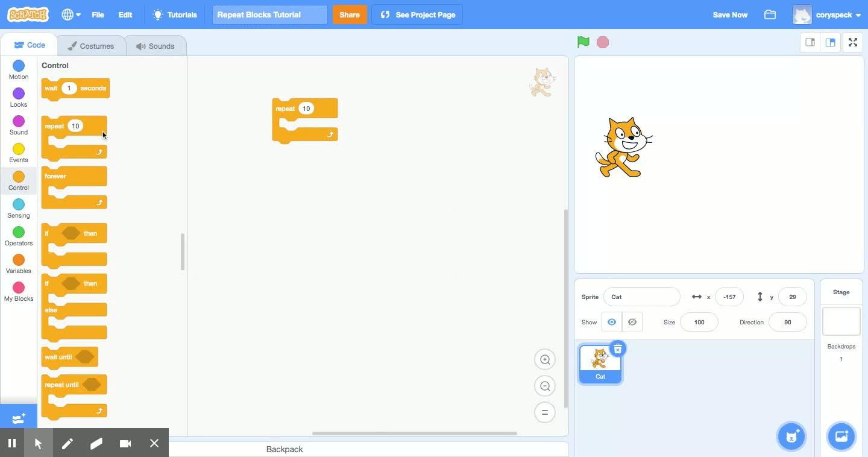
Task: Delete the Cat sprite
Action: (x=618, y=348)
